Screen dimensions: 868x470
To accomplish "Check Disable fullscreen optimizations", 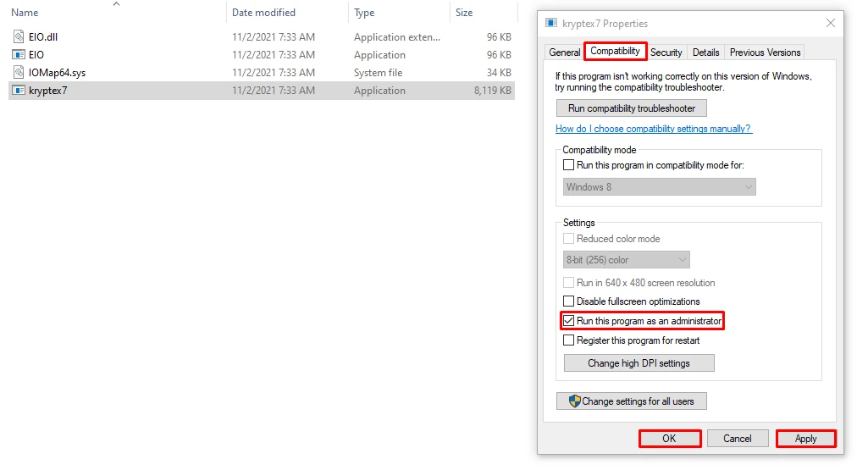I will (569, 301).
